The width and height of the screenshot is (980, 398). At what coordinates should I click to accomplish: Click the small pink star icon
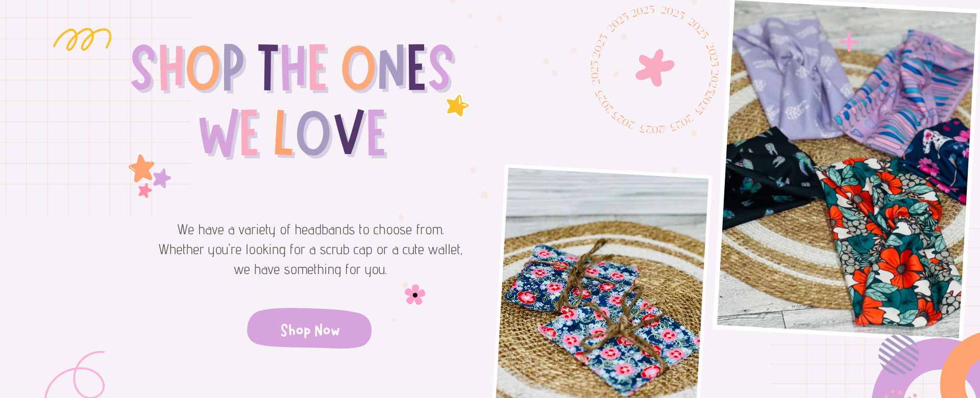pos(145,190)
